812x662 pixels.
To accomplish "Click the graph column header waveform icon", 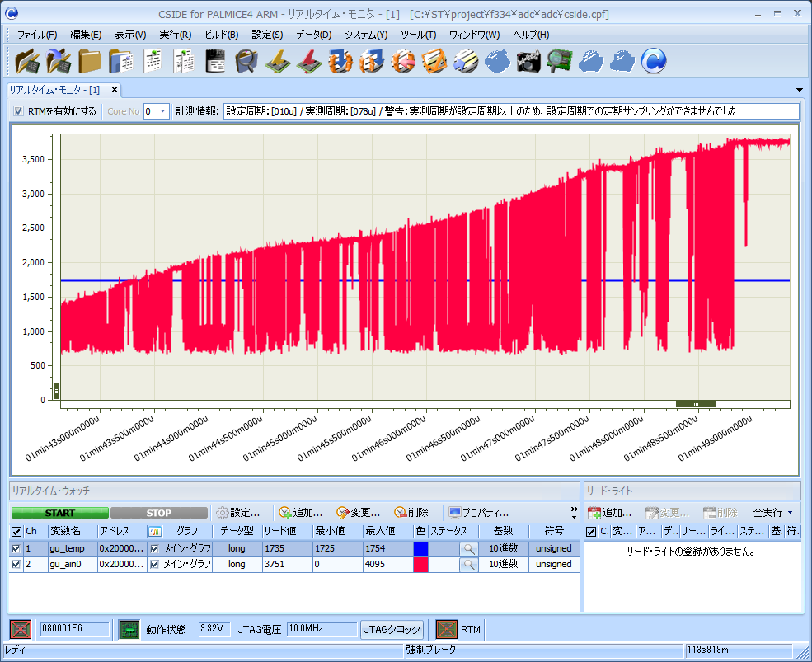I will 155,532.
